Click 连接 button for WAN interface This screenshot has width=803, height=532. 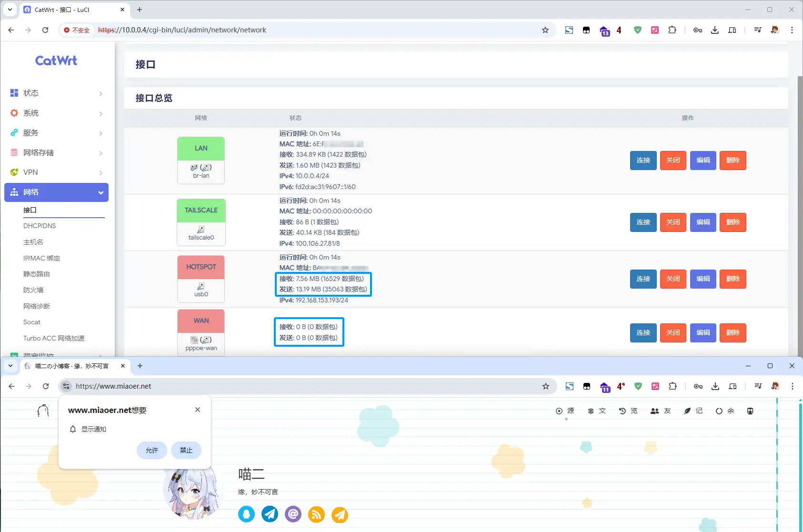pos(643,333)
